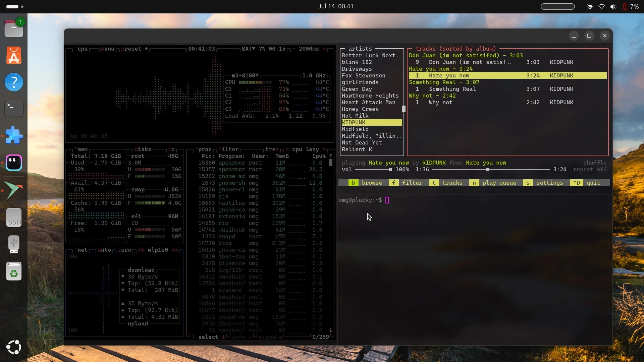The height and width of the screenshot is (362, 644).
Task: Increase update interval with the plus sign
Action: point(324,49)
